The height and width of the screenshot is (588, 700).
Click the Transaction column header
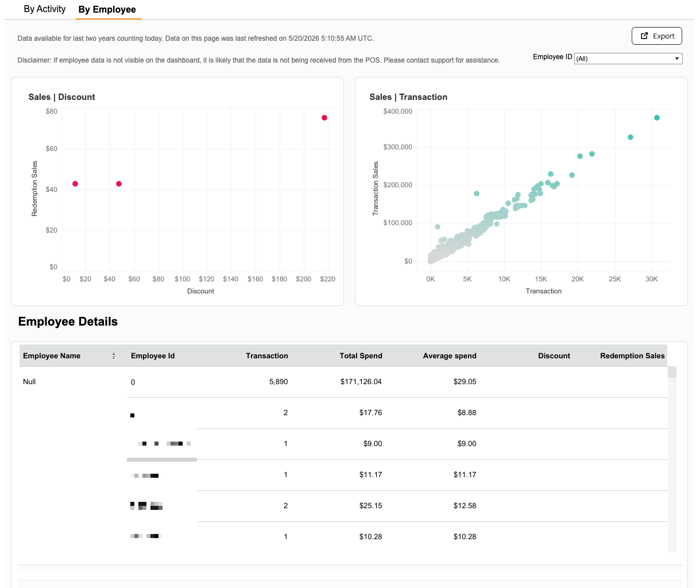pos(267,356)
